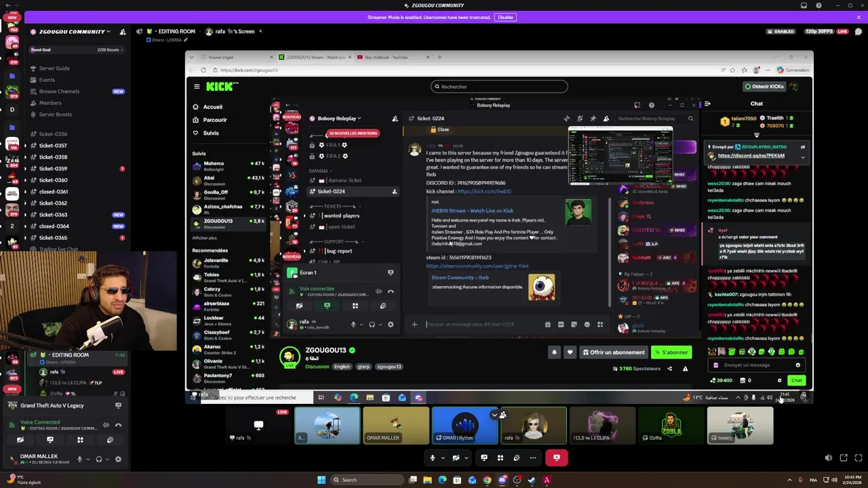
Task: Open the Members entry in the sidebar
Action: coord(50,103)
